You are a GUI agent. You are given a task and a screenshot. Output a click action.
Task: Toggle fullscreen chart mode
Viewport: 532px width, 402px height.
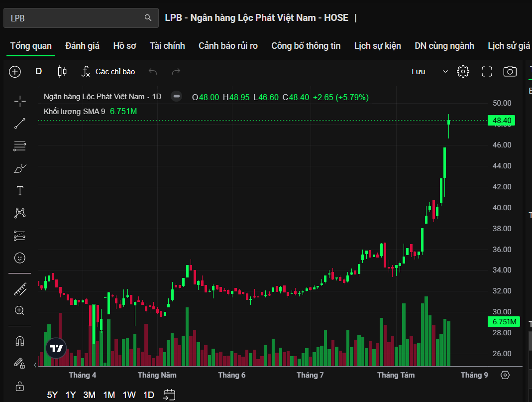[487, 72]
